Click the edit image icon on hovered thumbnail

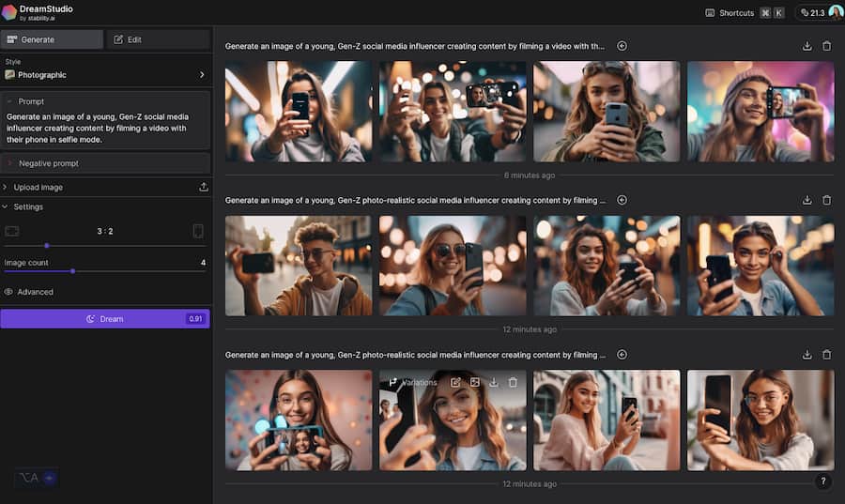[x=455, y=383]
